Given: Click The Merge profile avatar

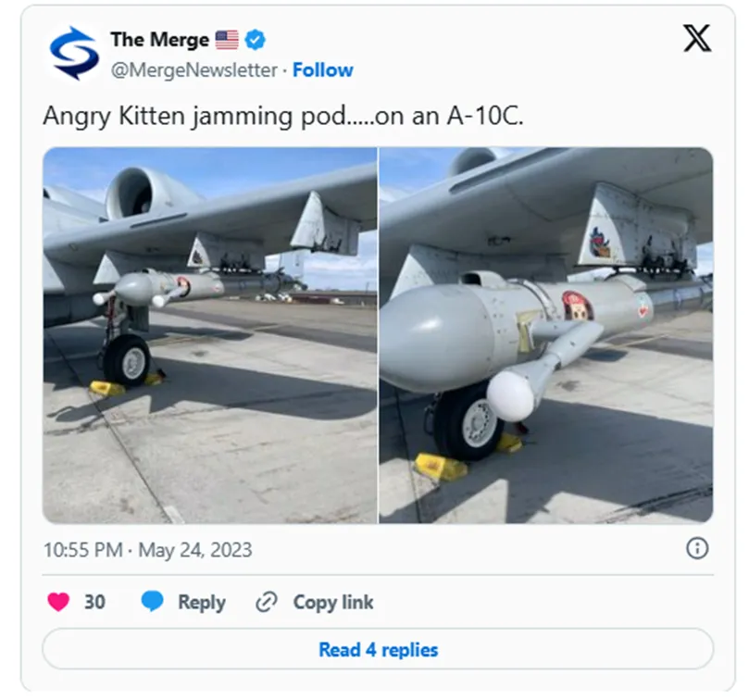Looking at the screenshot, I should (x=74, y=53).
